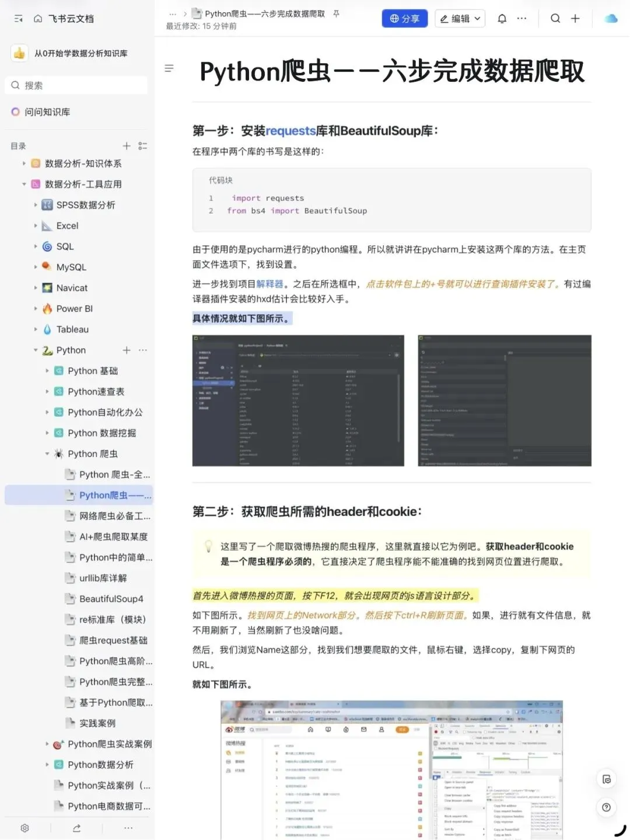
Task: Open the 从0开始学数据分析知识库 thumbs-up icon
Action: (20, 53)
